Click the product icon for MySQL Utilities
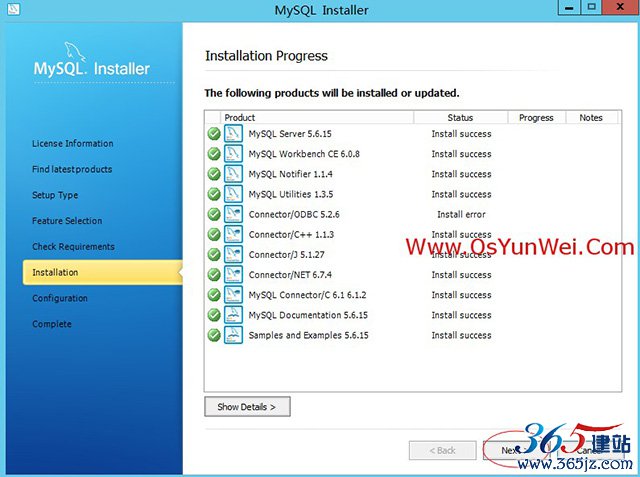This screenshot has width=640, height=477. pos(233,194)
